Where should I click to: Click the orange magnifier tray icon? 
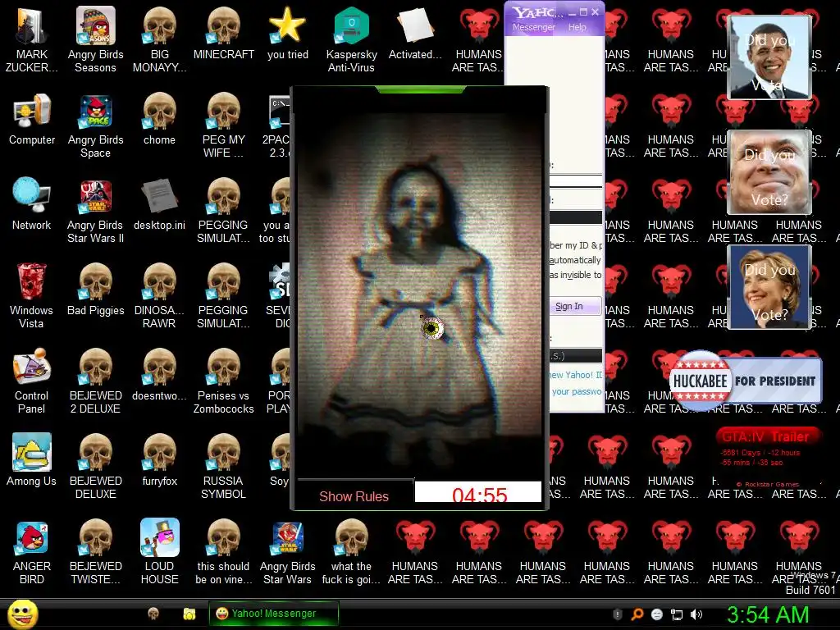(x=637, y=614)
